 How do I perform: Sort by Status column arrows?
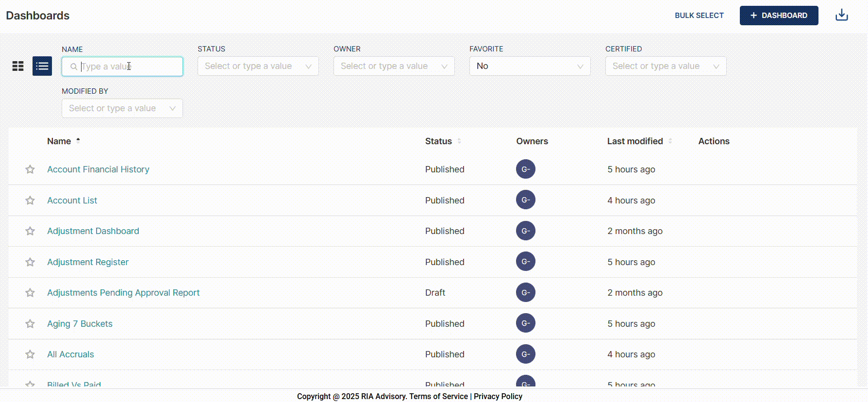[459, 141]
